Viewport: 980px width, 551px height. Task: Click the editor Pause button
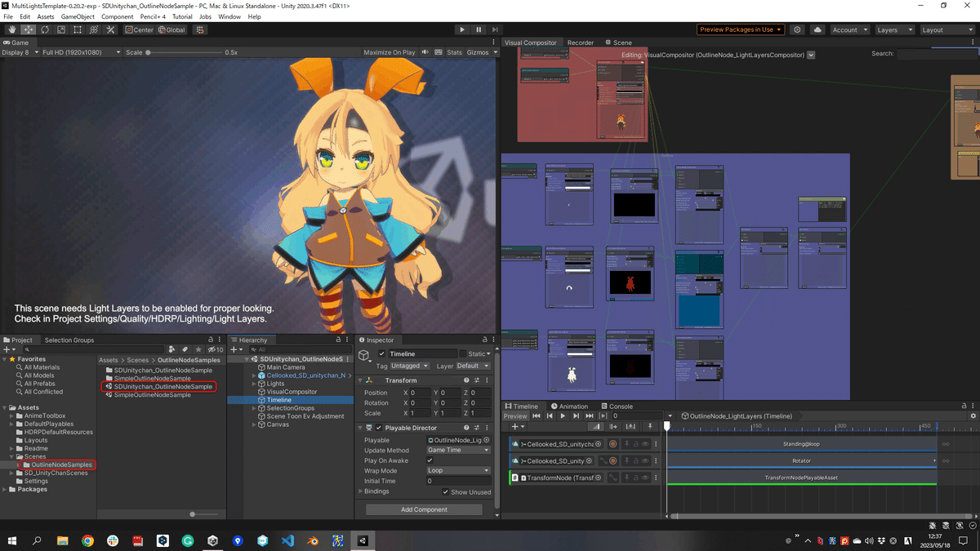pos(479,29)
